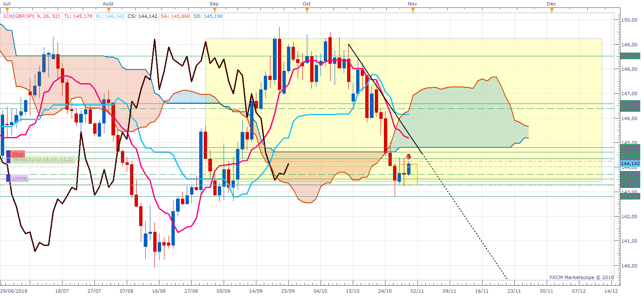Click the 14/09 date axis label
The height and width of the screenshot is (296, 644).
(x=257, y=291)
